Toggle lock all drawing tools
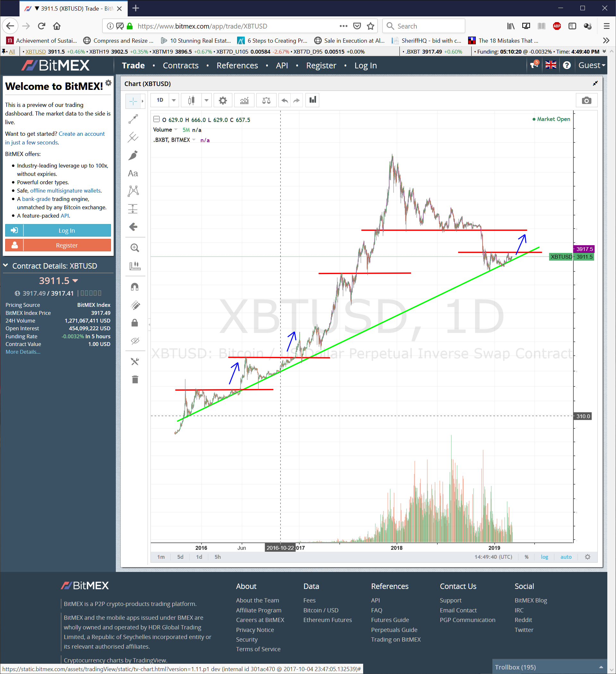The image size is (616, 674). (135, 323)
